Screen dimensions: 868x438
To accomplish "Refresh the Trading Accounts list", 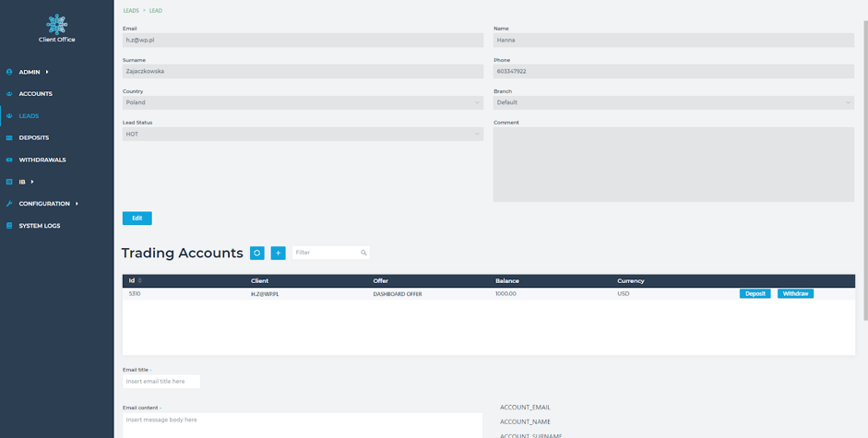I will point(257,253).
